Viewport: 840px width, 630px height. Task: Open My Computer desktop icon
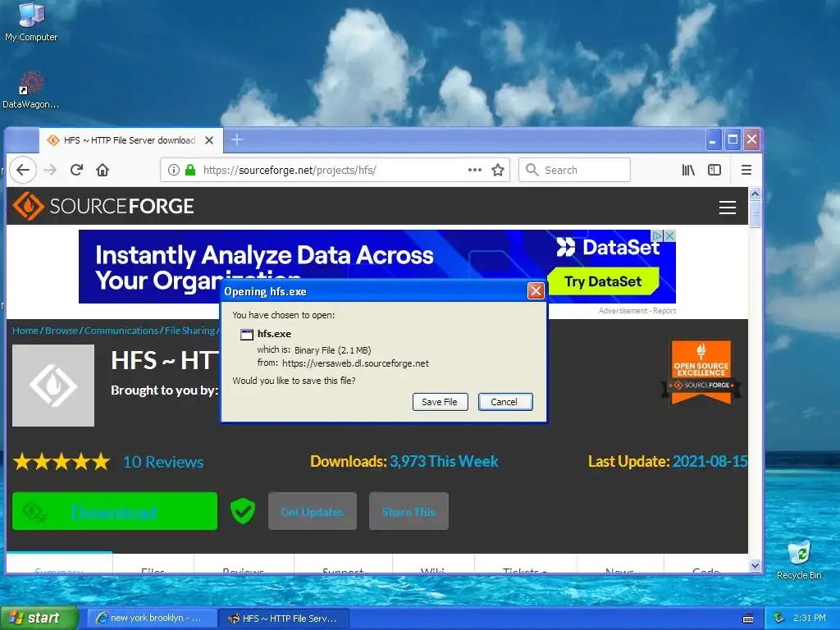pos(31,22)
